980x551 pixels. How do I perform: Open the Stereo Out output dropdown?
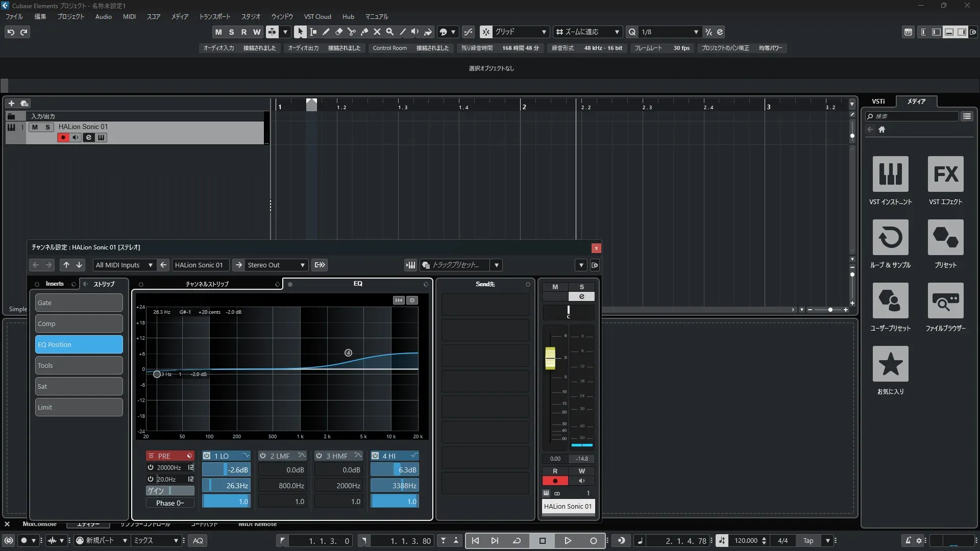click(303, 265)
